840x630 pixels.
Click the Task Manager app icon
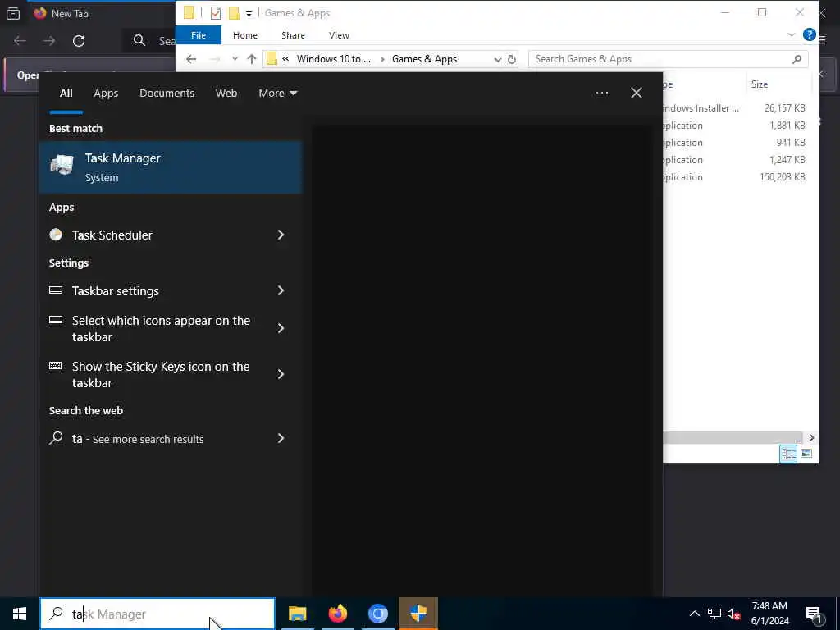62,165
